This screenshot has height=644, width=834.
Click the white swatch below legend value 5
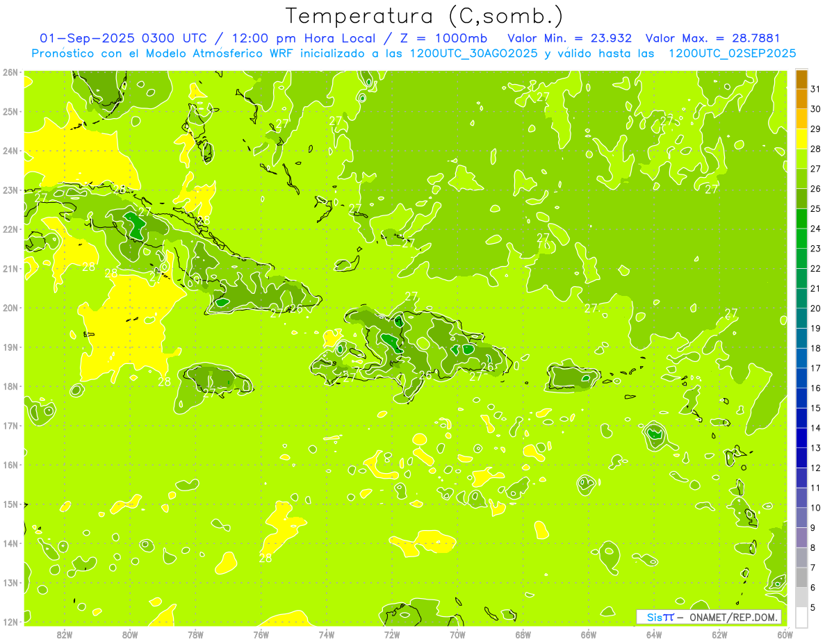coord(801,618)
